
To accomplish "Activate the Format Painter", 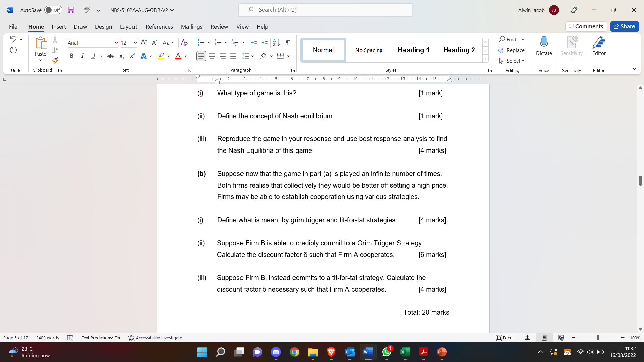I will point(55,61).
